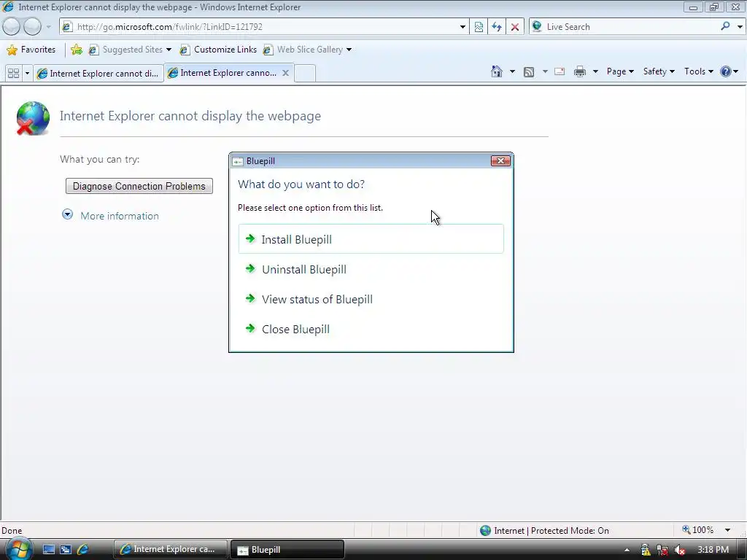Click Show Desktop quick launch icon
Screen dimensions: 747x560
49,550
